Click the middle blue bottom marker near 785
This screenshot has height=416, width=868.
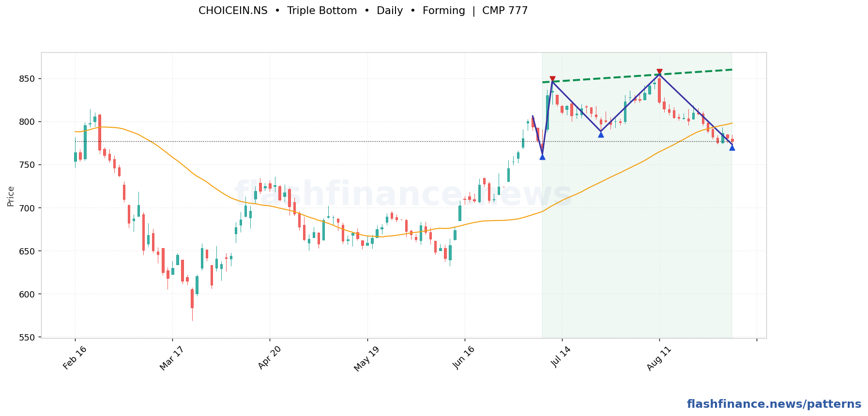click(601, 134)
